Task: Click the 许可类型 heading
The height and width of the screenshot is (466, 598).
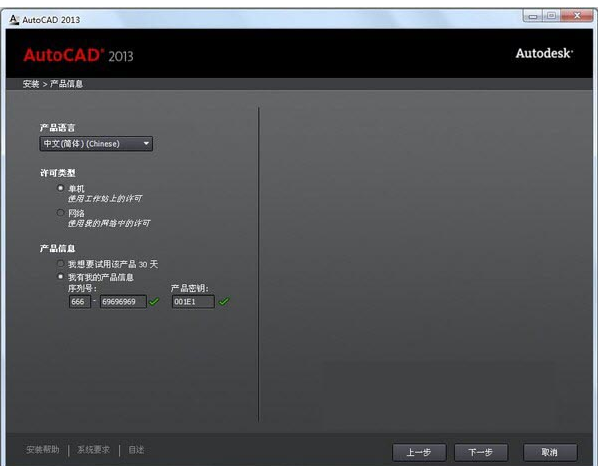Action: pos(58,173)
